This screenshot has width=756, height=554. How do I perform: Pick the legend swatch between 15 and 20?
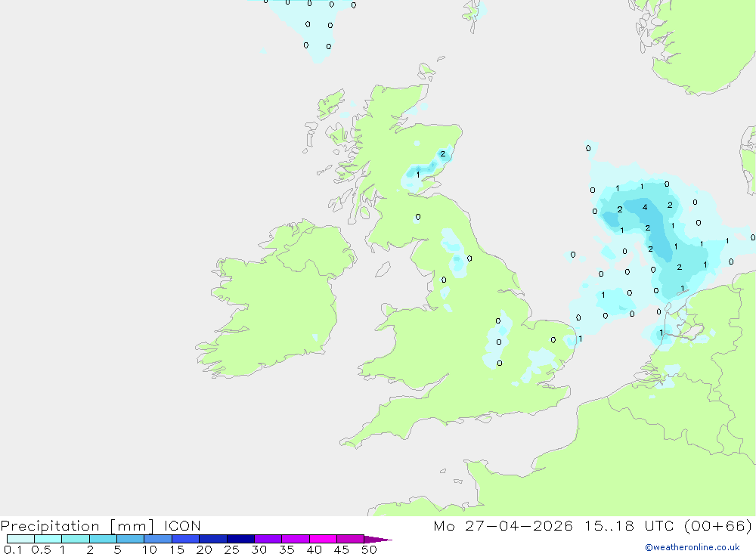point(186,539)
